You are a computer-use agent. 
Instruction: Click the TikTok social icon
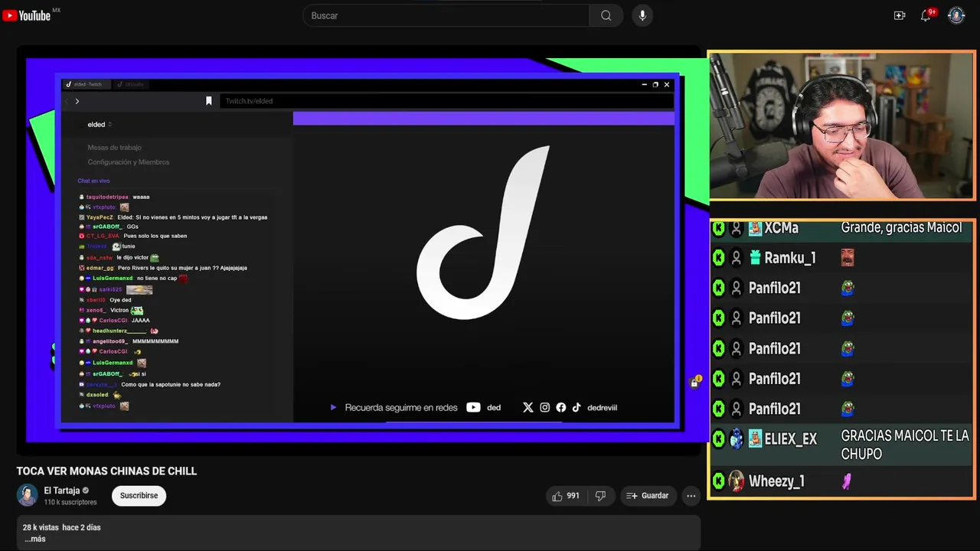coord(577,408)
